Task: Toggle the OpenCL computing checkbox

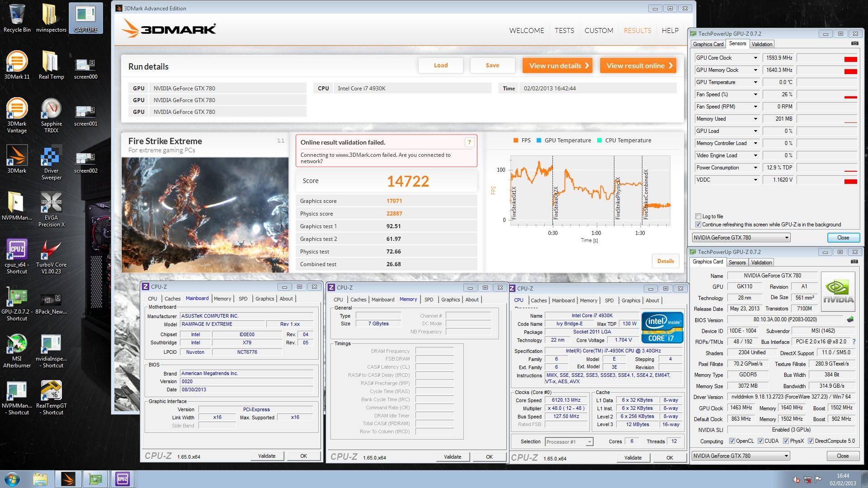Action: 732,441
